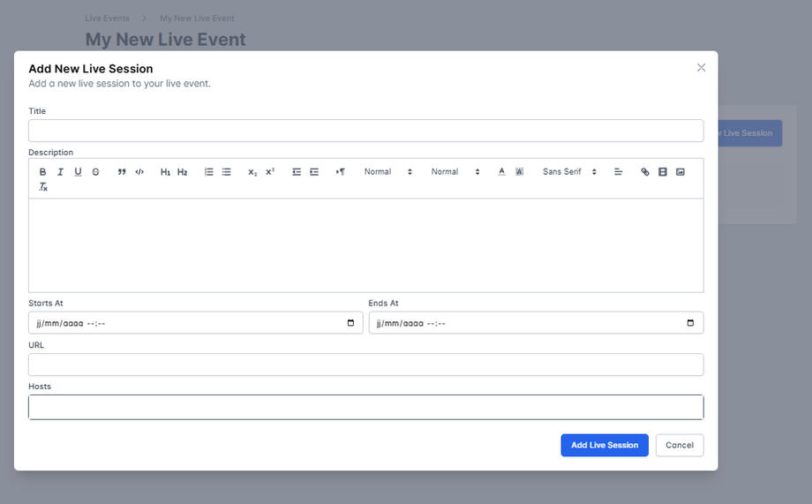The image size is (812, 504).
Task: Insert a blockquote
Action: [122, 172]
